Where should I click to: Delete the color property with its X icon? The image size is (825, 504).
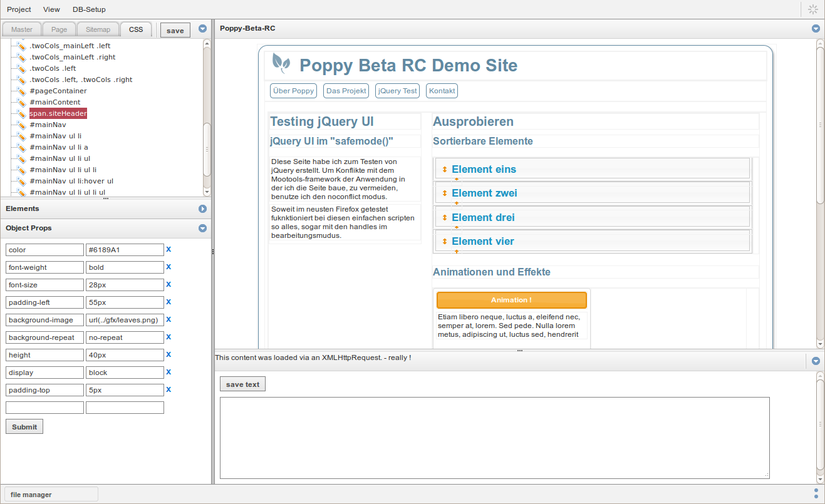[x=168, y=249]
